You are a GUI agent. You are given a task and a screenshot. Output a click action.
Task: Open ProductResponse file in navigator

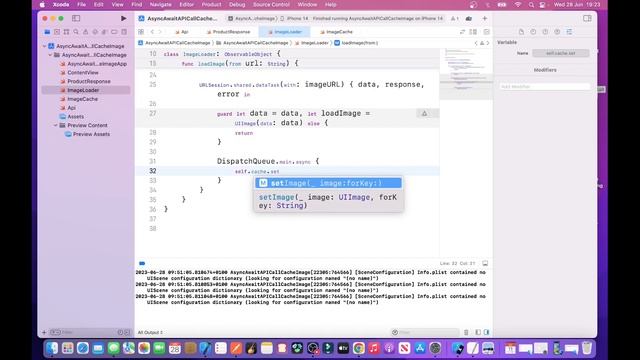coord(89,81)
